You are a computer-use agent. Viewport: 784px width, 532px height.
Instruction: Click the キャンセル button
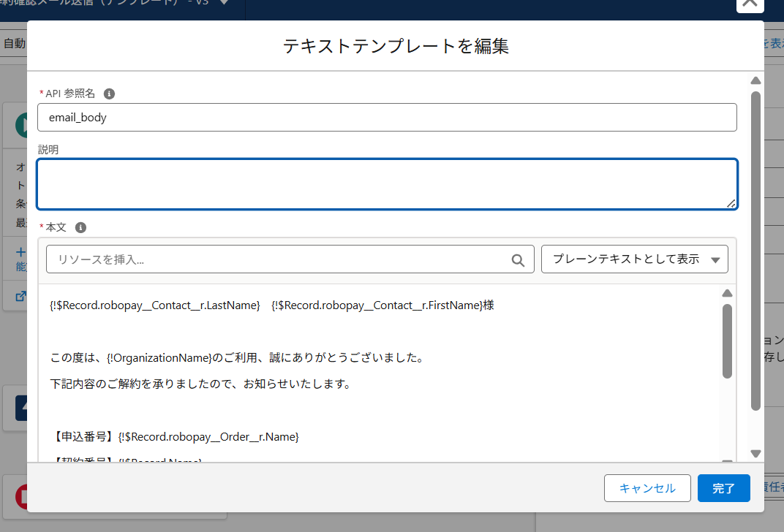coord(647,488)
